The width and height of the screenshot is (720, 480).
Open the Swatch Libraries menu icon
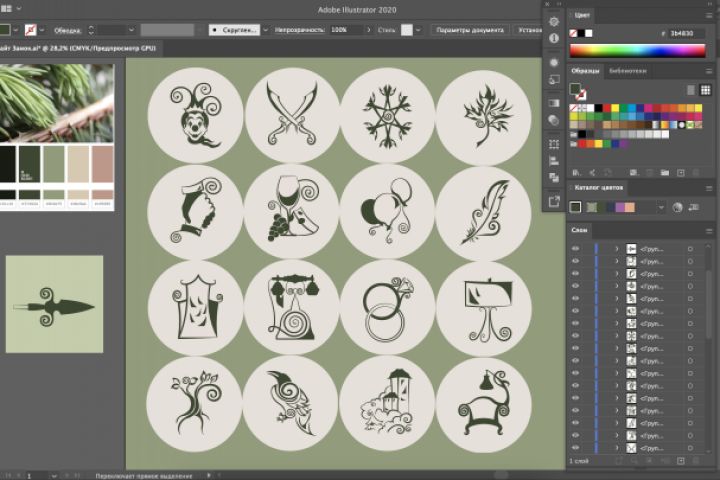[x=577, y=173]
